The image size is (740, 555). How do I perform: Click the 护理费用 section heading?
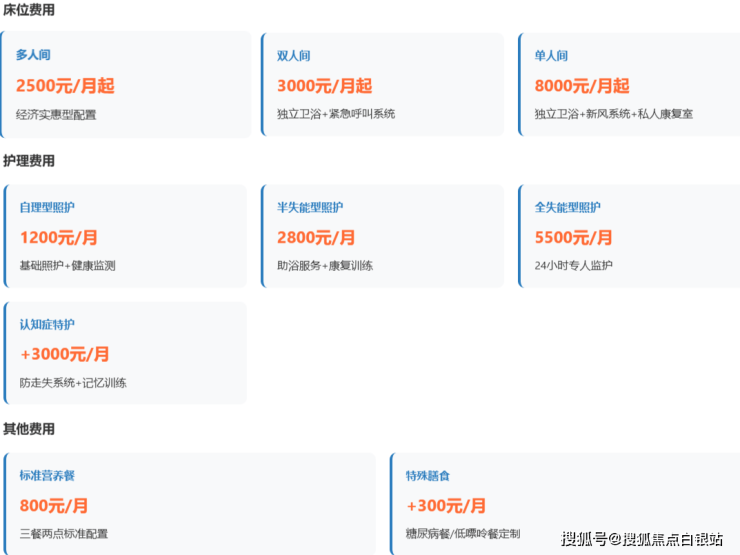[x=29, y=161]
